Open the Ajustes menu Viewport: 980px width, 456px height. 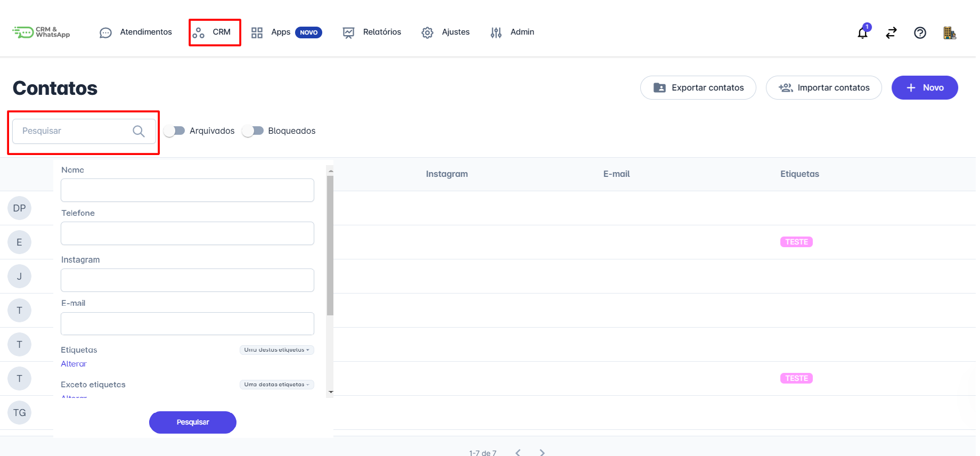[445, 32]
